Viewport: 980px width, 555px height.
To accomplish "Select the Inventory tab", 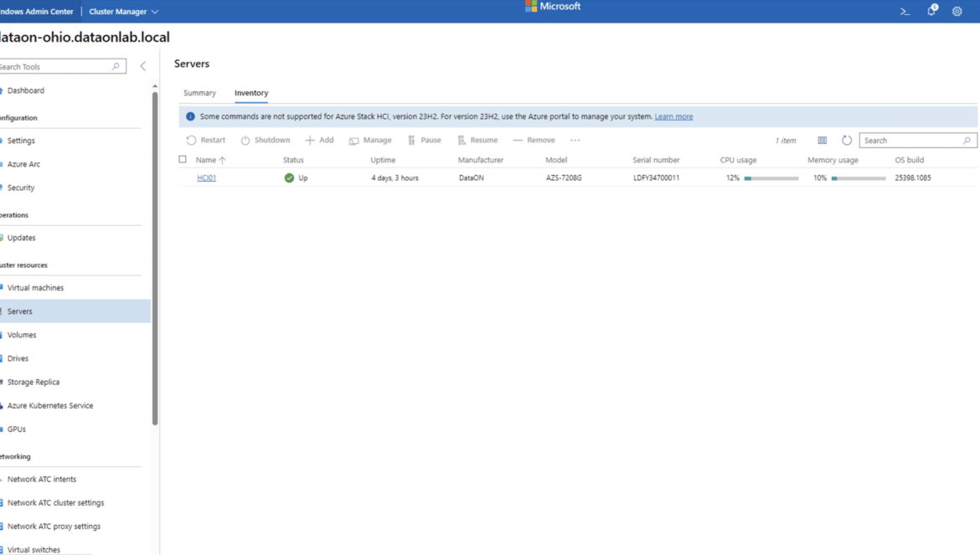I will (251, 93).
